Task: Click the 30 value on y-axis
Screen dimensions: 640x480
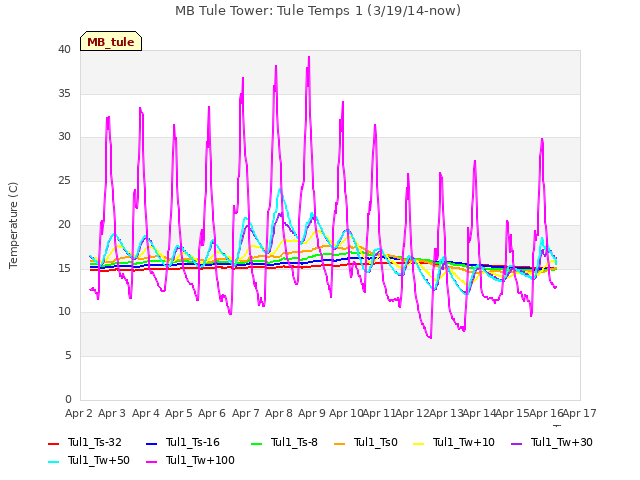Action: click(x=64, y=137)
